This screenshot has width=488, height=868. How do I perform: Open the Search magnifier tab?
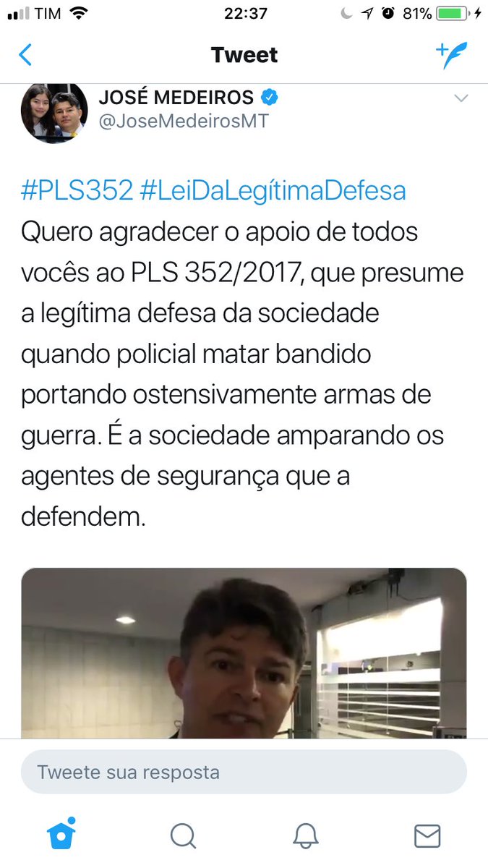[183, 835]
